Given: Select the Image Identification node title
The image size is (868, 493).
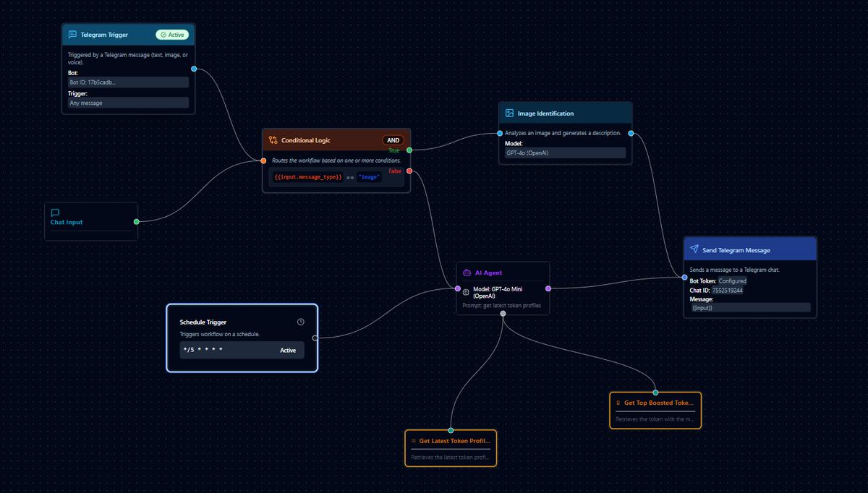Looking at the screenshot, I should [x=546, y=113].
